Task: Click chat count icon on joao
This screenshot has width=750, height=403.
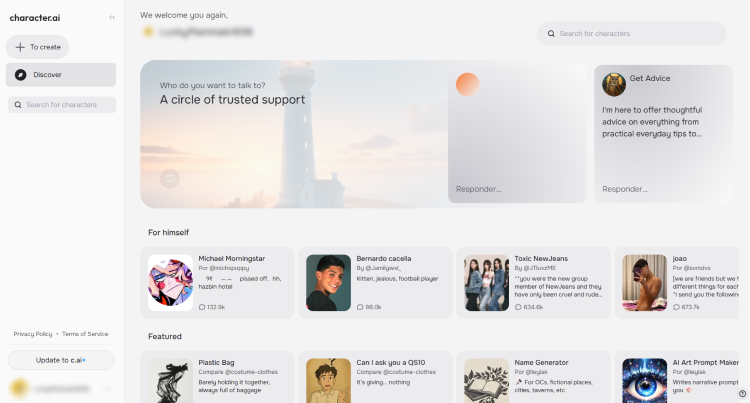Action: (x=676, y=307)
